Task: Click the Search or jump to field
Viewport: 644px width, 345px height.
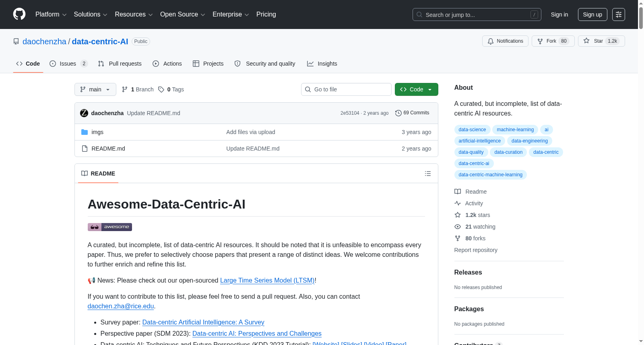Action: [477, 14]
